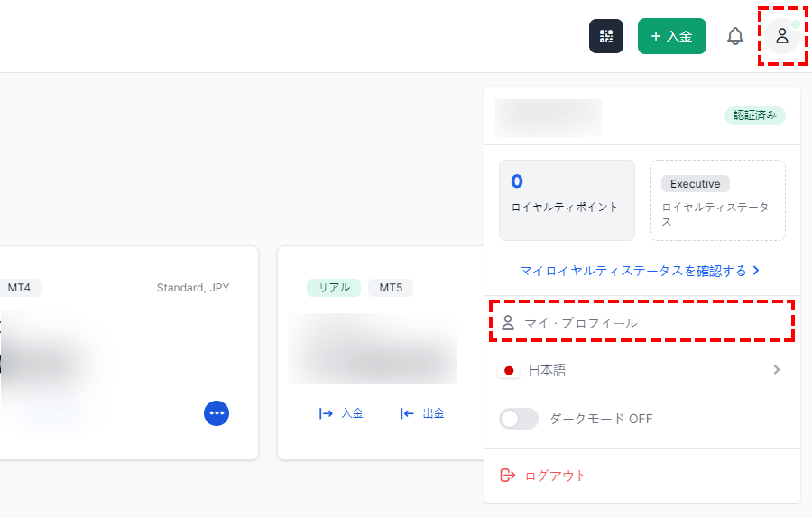The image size is (812, 518).
Task: Click 入金 link on MT5 card
Action: [341, 413]
